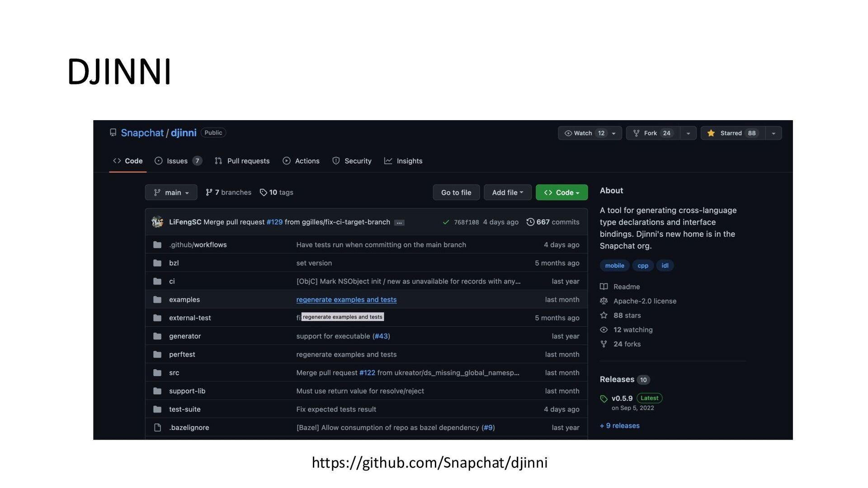This screenshot has height=488, width=868.
Task: Click the release tag icon beside v0.5.9
Action: (604, 399)
